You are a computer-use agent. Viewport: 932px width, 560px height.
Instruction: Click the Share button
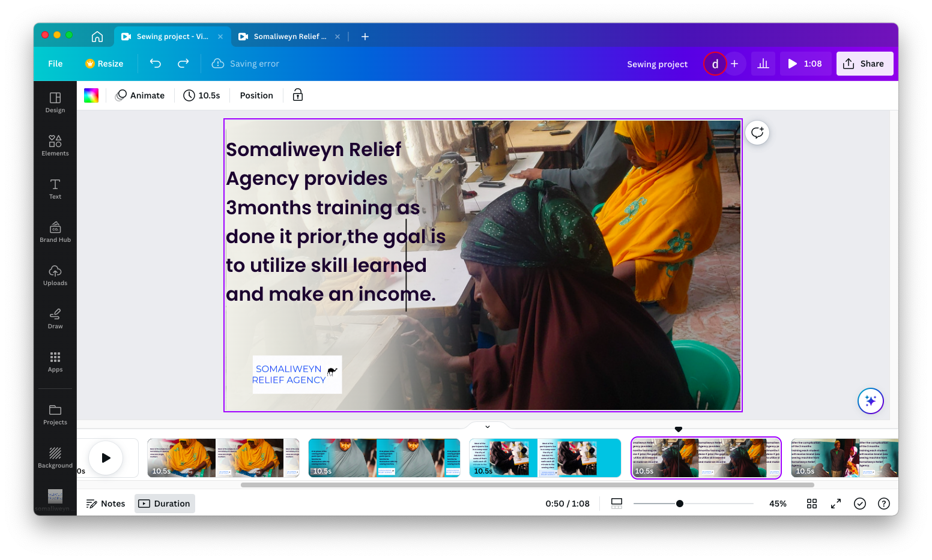point(865,64)
